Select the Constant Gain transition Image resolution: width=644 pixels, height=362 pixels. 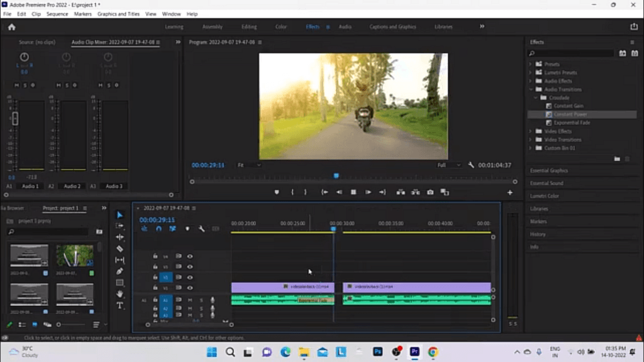569,106
